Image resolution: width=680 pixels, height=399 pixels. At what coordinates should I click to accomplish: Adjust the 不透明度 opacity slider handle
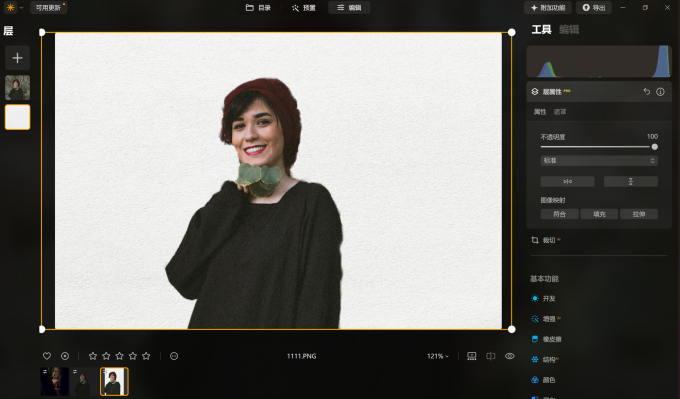(654, 147)
